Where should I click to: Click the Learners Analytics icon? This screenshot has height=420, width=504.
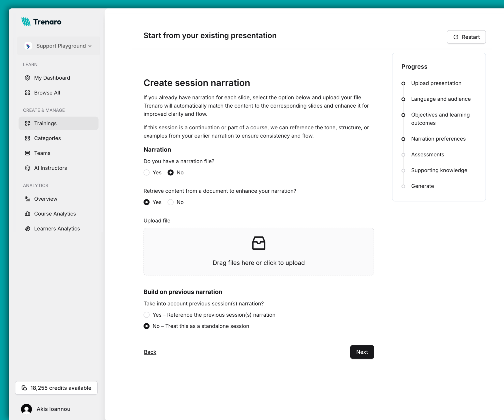tap(27, 228)
